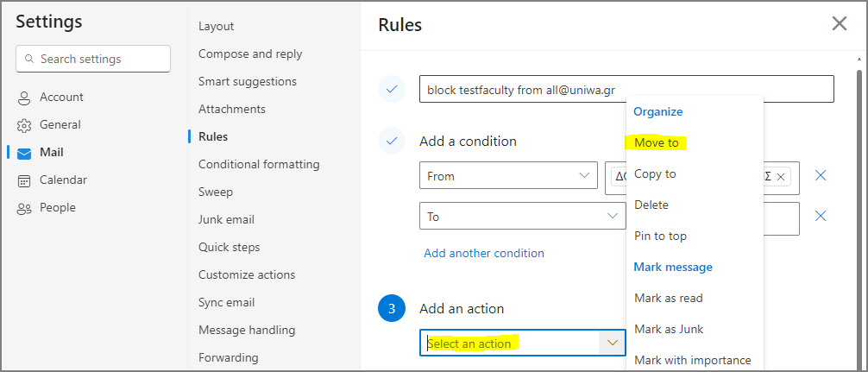The width and height of the screenshot is (868, 372).
Task: Remove the sender chip with small x
Action: [781, 177]
